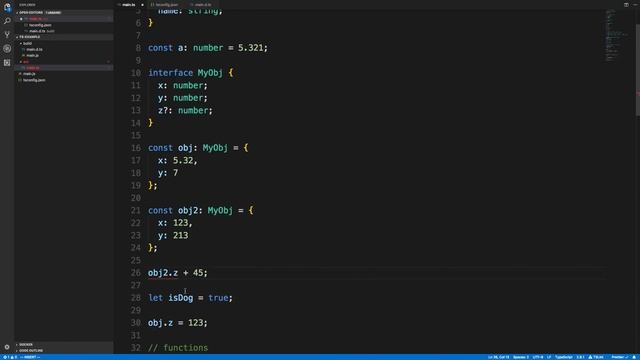The image size is (640, 360).
Task: Click 'const obj: MyObj = {' on line 16
Action: [198, 148]
